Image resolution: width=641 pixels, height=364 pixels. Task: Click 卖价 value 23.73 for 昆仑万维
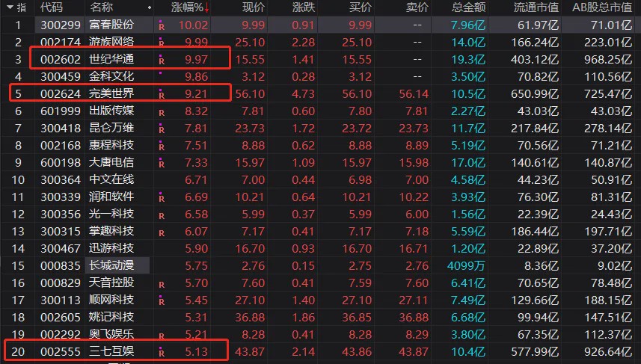[414, 128]
